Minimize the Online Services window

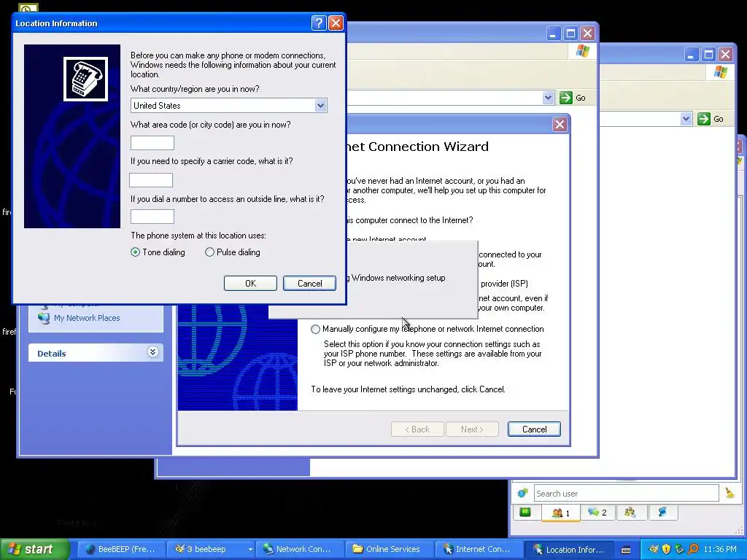[692, 54]
